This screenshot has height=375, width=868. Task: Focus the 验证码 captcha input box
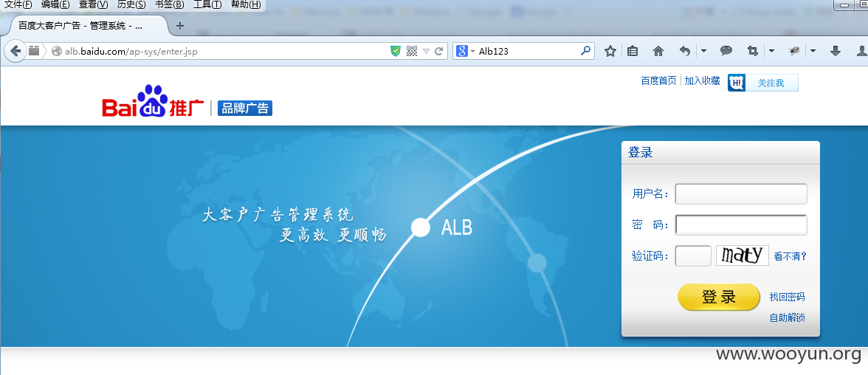coord(692,256)
